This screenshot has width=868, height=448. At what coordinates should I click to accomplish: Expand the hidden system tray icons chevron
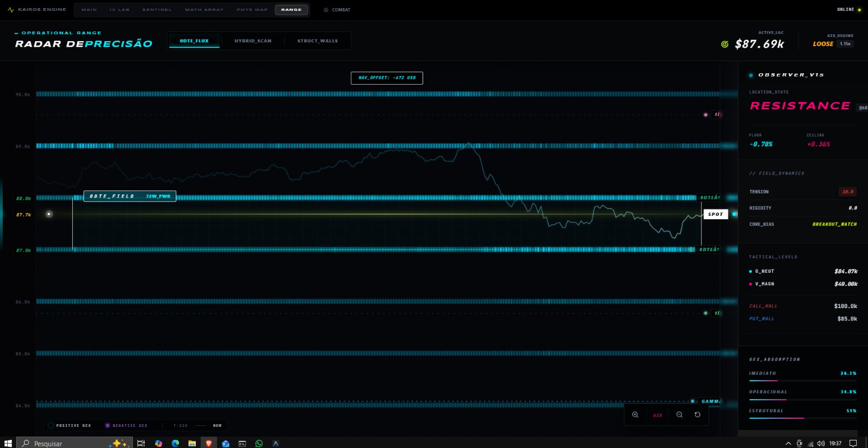pyautogui.click(x=788, y=443)
